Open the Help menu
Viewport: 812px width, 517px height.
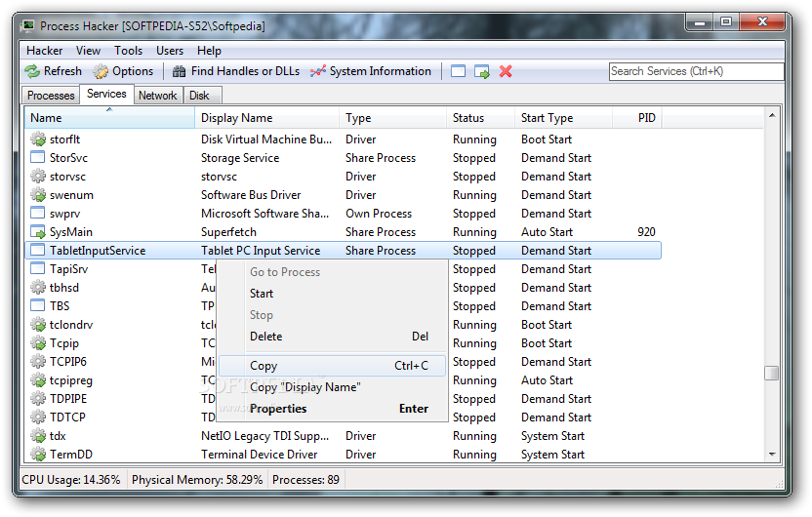209,51
